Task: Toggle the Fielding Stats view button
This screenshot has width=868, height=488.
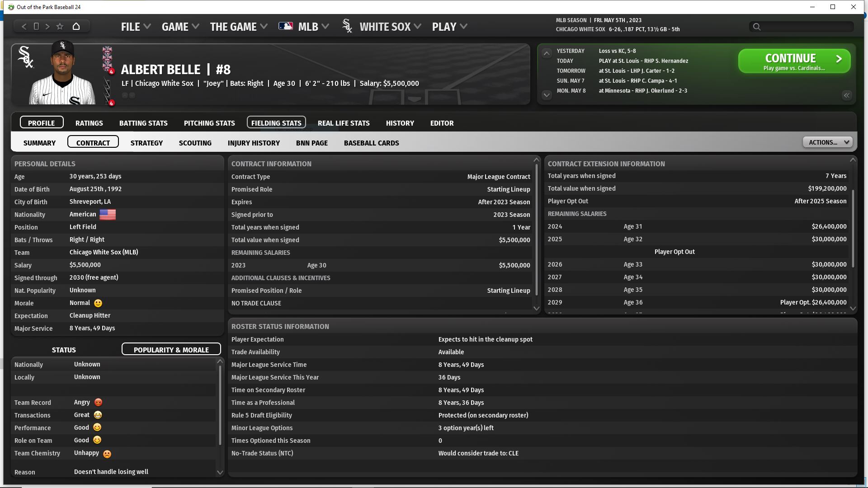Action: pos(276,123)
